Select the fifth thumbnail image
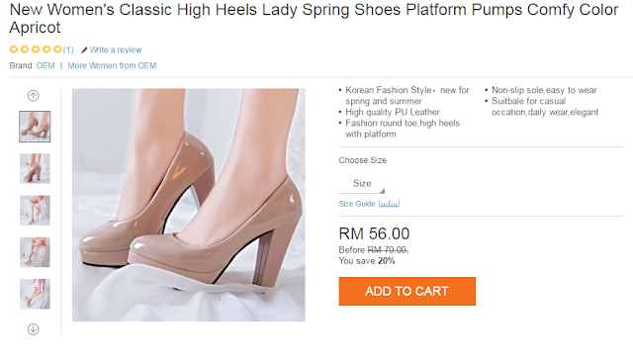This screenshot has height=364, width=633. (35, 294)
